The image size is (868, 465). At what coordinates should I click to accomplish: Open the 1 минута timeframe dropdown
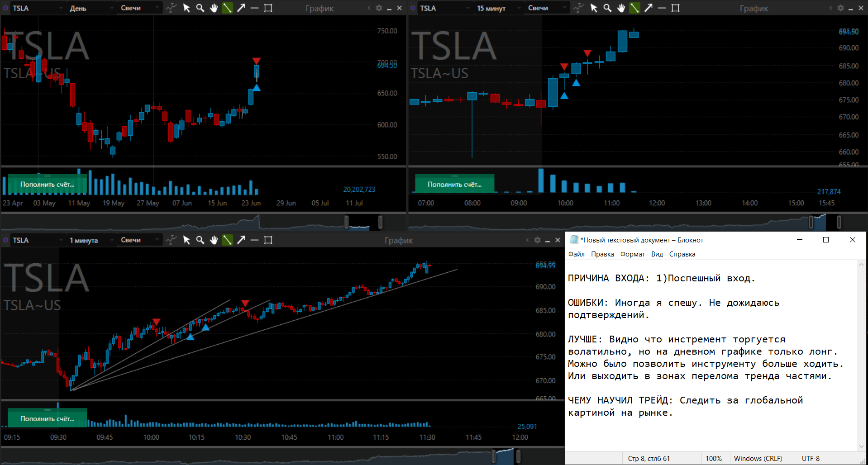pyautogui.click(x=91, y=240)
